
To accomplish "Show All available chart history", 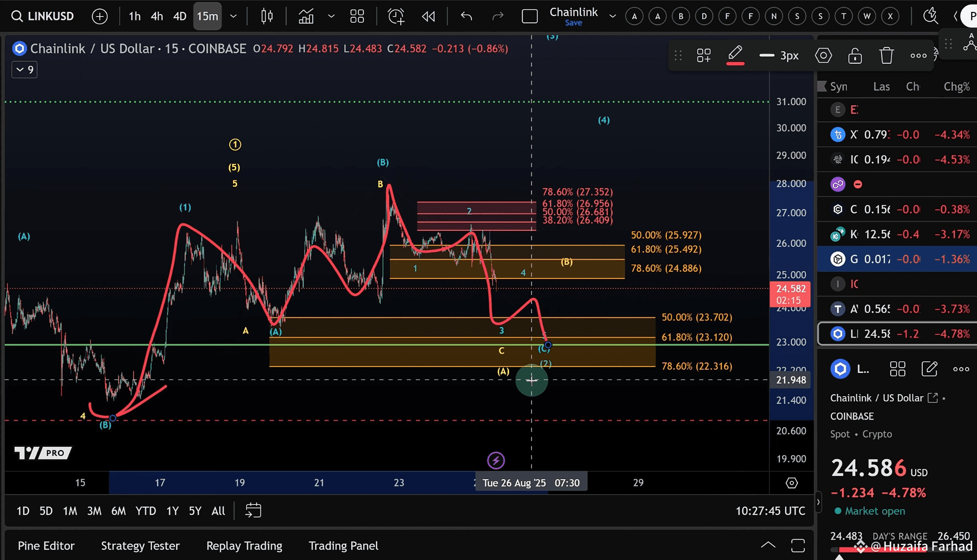I will 218,511.
